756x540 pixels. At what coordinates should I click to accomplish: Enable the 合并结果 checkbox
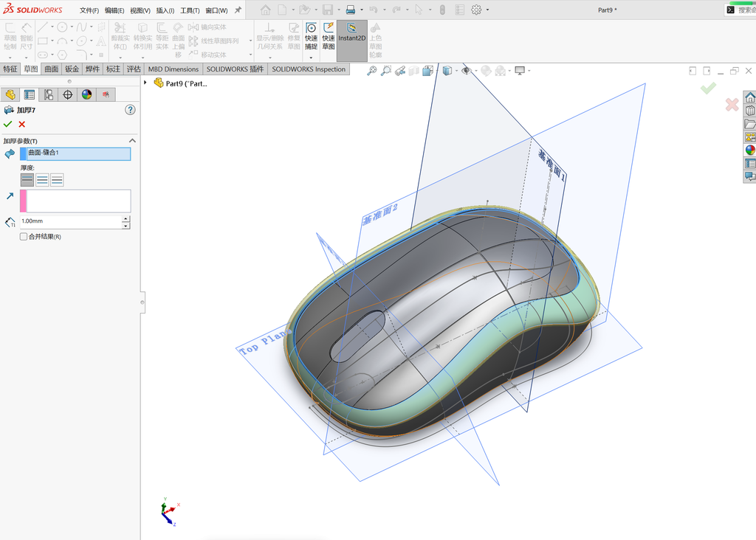(23, 237)
